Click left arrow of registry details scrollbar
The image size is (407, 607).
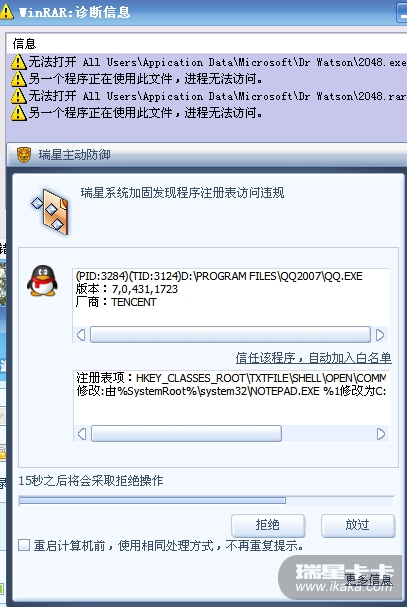pos(82,434)
